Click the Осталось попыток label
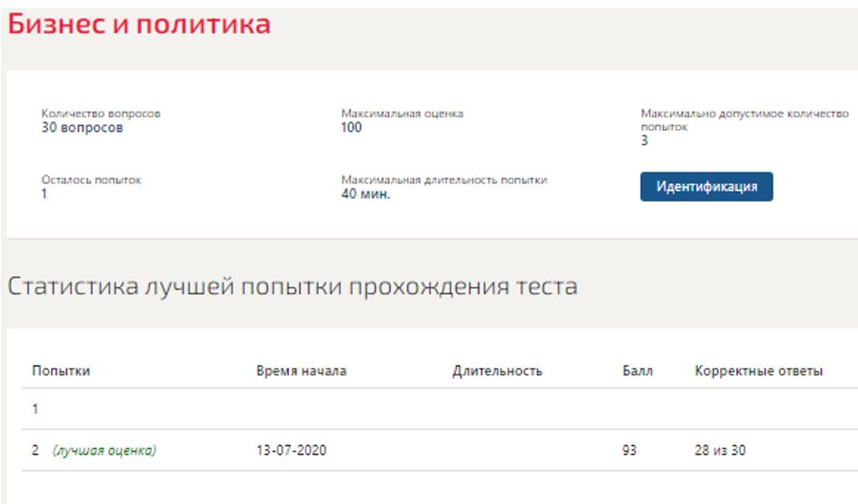Viewport: 858px width, 504px height. tap(91, 180)
